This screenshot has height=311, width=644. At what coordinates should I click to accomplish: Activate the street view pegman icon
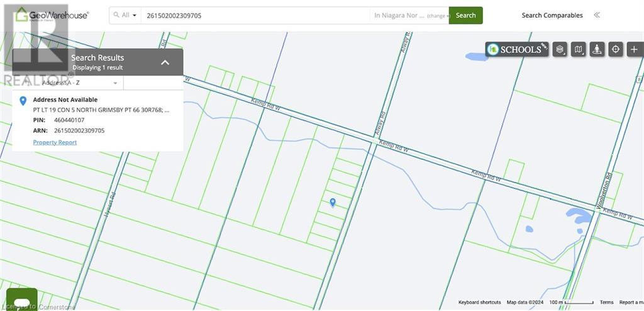click(x=597, y=49)
